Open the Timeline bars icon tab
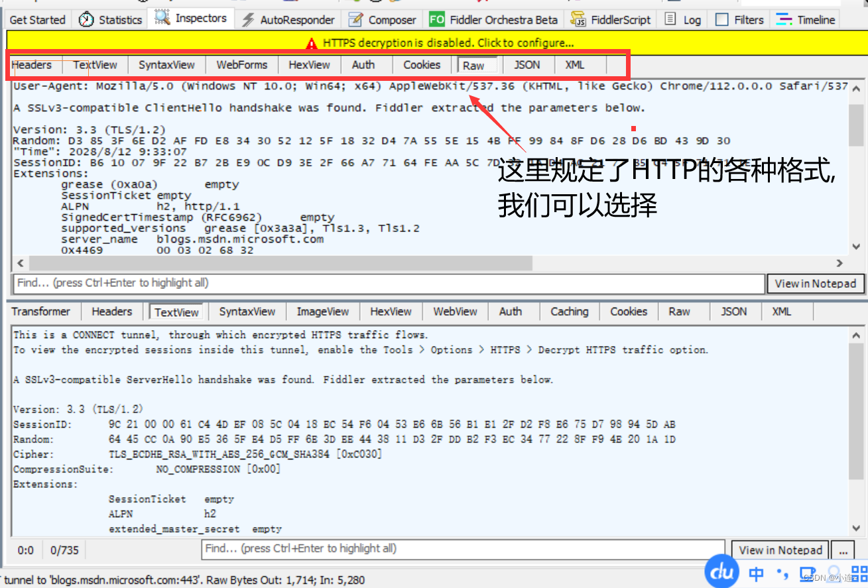This screenshot has height=588, width=868. [784, 19]
